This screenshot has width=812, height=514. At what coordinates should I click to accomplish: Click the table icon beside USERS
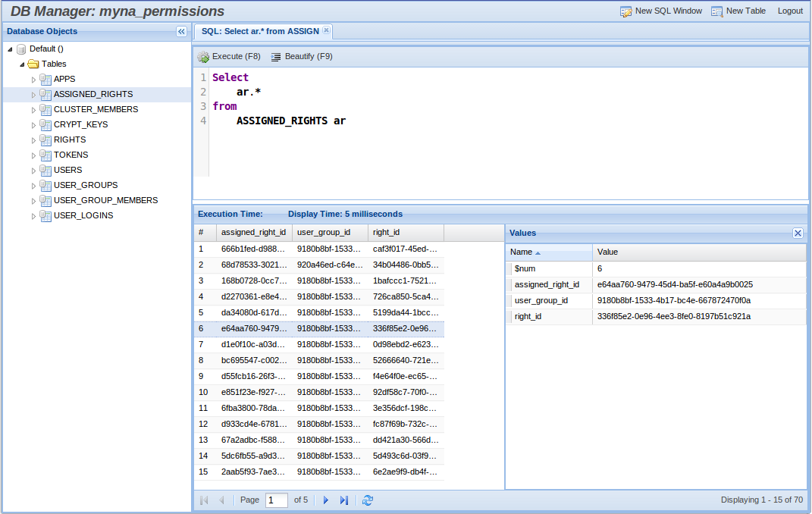pyautogui.click(x=45, y=170)
